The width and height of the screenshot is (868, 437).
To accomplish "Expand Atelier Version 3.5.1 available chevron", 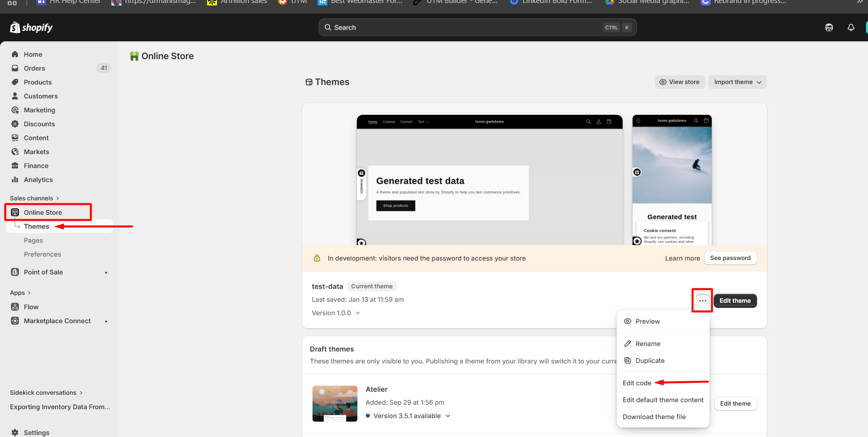I will [x=448, y=416].
